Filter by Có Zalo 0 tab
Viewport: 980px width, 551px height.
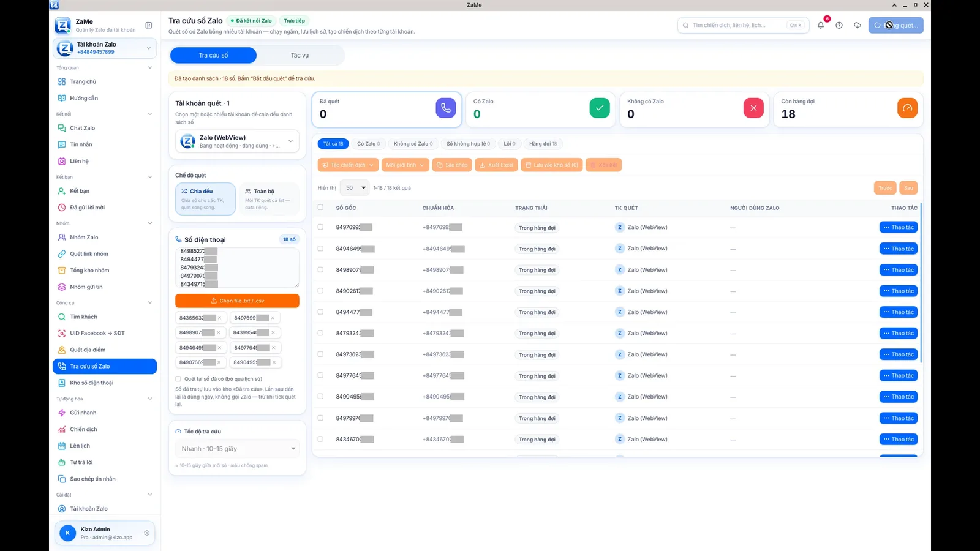369,144
